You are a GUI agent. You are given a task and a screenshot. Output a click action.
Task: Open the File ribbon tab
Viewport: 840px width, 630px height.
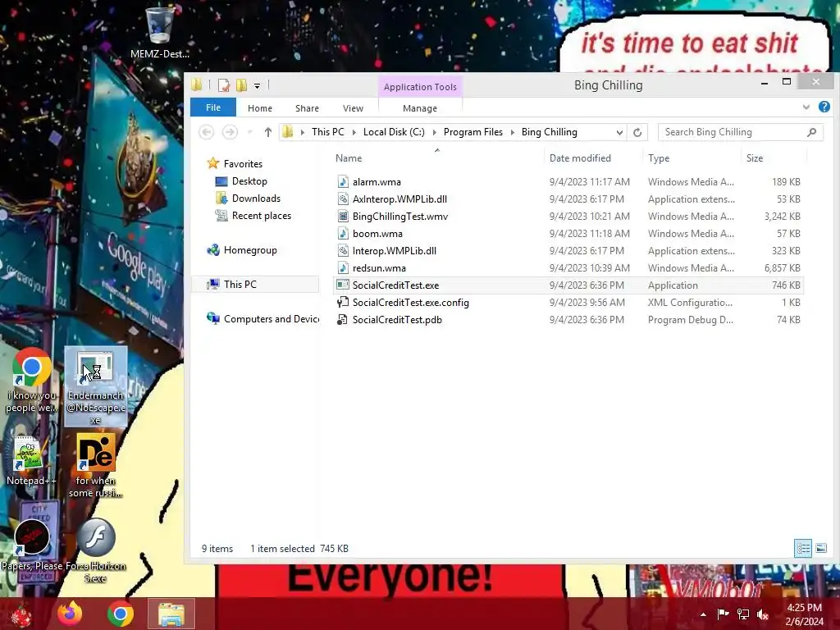click(x=213, y=107)
